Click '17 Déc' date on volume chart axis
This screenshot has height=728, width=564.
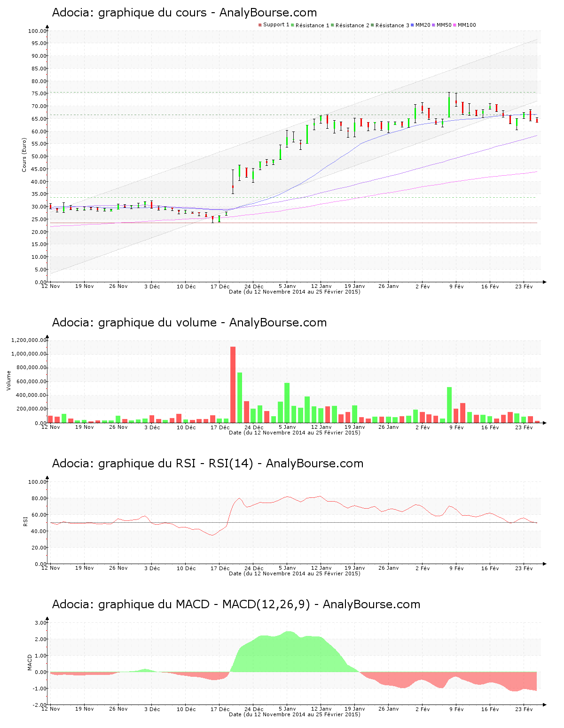220,427
